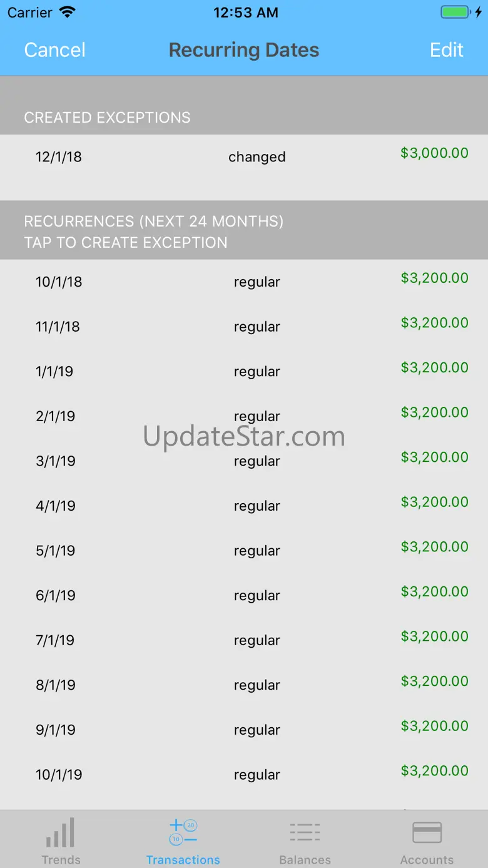The image size is (488, 868).
Task: Tap the 3/1/19 regular recurrence
Action: click(x=244, y=461)
